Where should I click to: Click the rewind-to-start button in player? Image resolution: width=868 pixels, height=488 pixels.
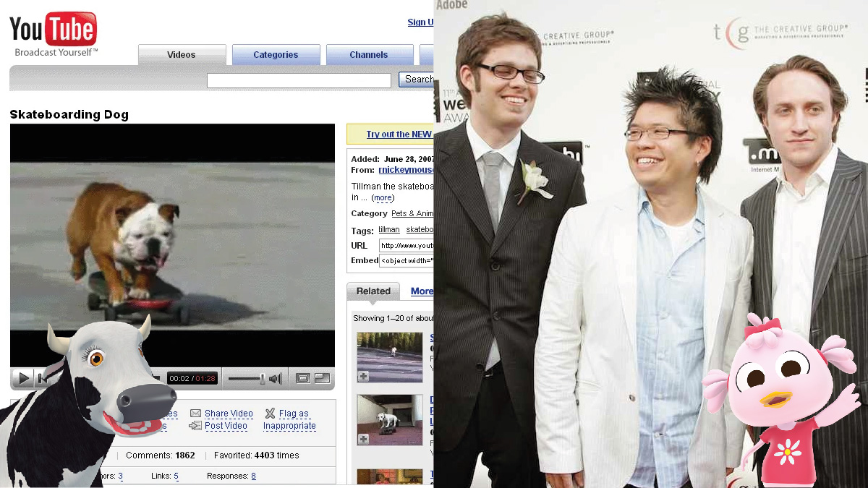[42, 378]
